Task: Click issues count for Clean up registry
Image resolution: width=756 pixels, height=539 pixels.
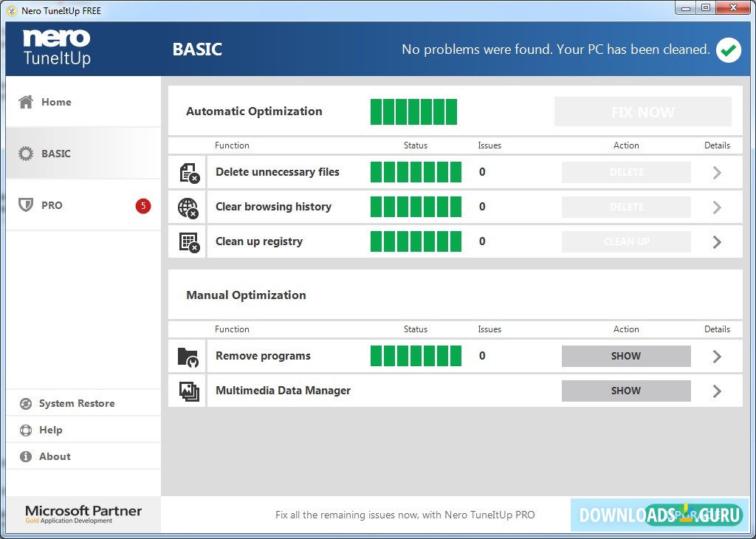Action: click(482, 241)
